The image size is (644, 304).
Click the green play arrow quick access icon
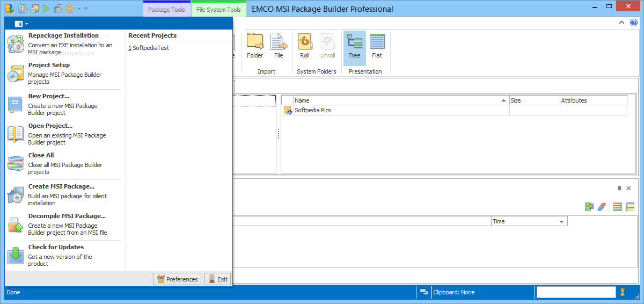click(46, 9)
